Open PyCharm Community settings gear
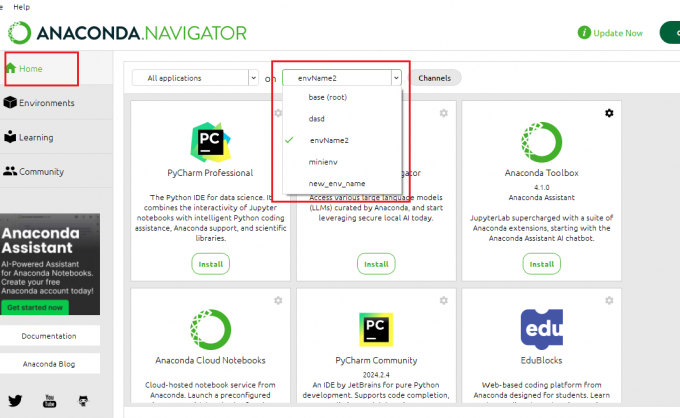The height and width of the screenshot is (418, 680). (x=443, y=300)
